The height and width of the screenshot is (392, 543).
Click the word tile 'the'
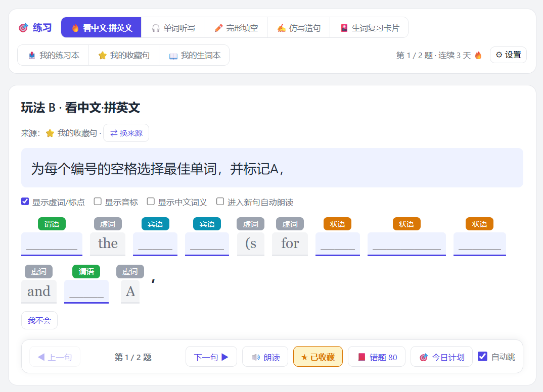click(x=108, y=244)
